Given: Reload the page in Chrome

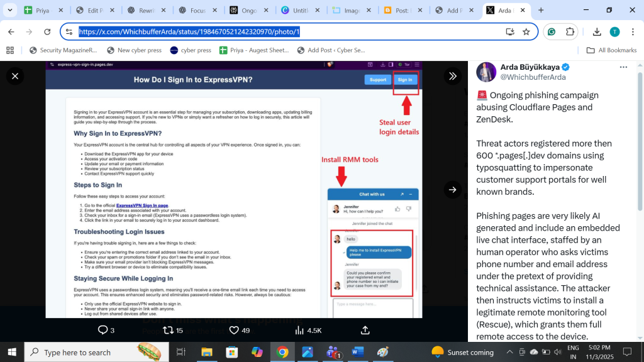Looking at the screenshot, I should [47, 31].
